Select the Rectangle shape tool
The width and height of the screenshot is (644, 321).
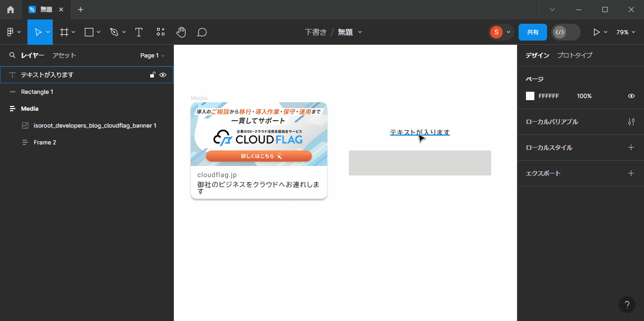coord(89,32)
